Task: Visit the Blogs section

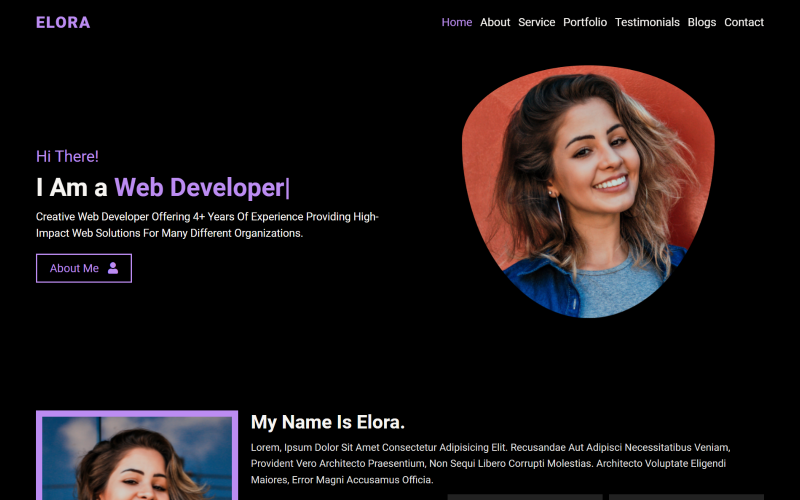Action: point(702,22)
